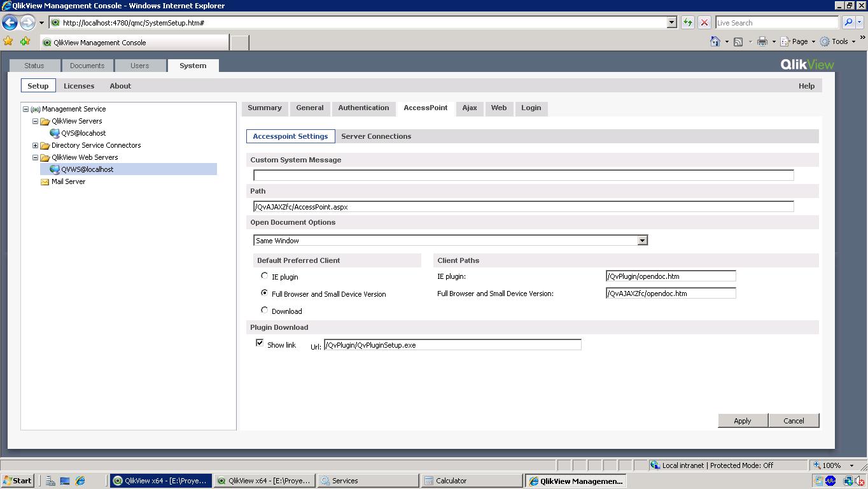This screenshot has width=868, height=489.
Task: Switch to the Status tab
Action: pos(34,66)
